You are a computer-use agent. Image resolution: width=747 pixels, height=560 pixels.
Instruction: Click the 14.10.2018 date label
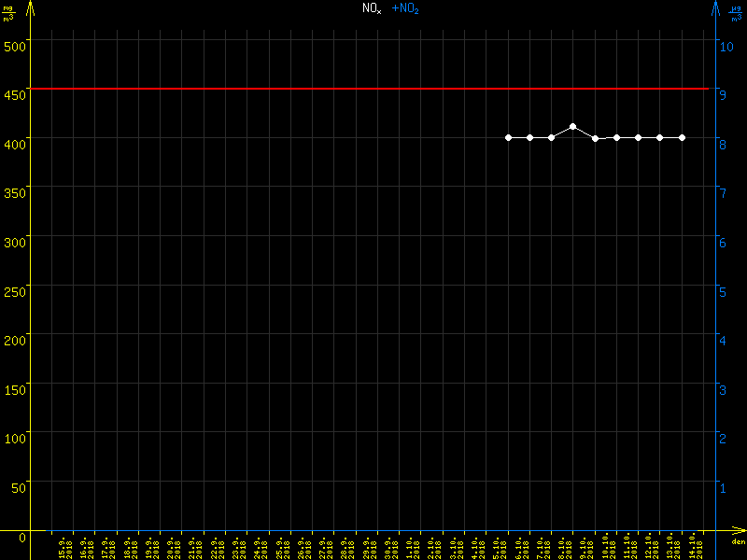[x=696, y=548]
